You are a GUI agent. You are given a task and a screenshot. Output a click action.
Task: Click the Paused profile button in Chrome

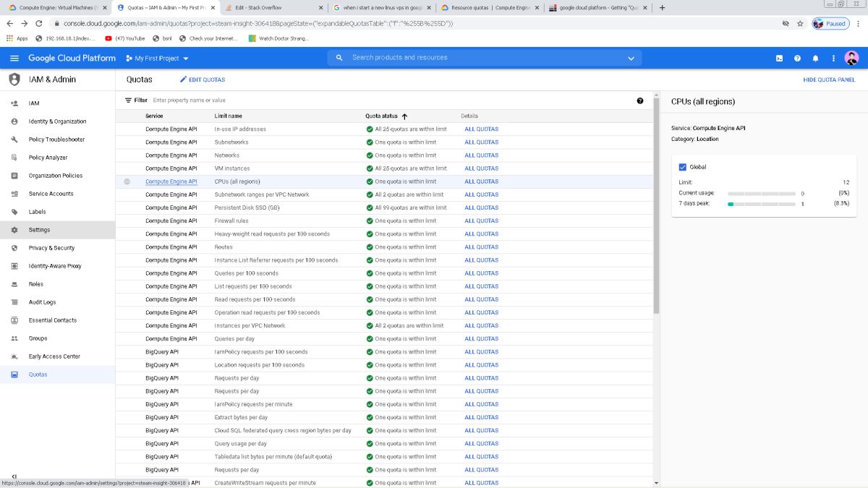[830, 23]
